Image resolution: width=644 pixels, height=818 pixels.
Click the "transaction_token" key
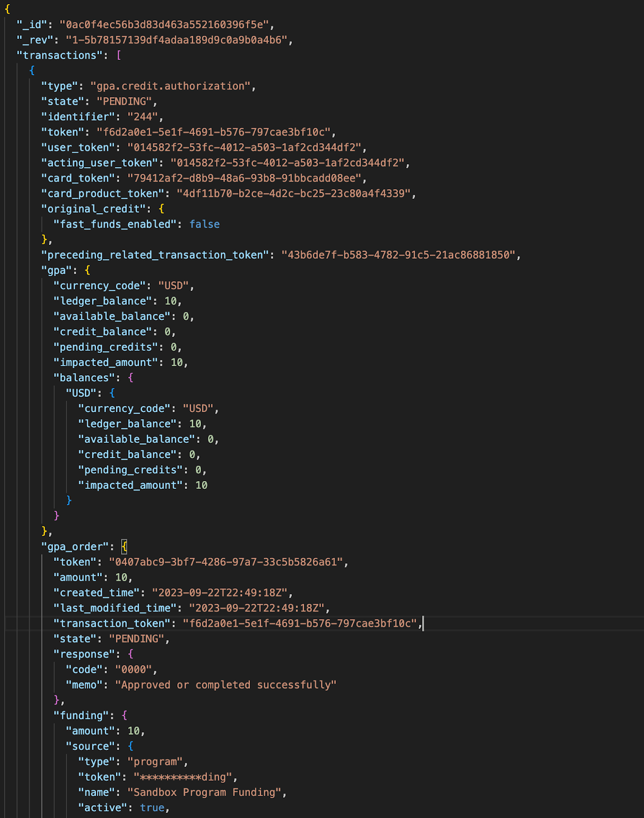pos(112,623)
